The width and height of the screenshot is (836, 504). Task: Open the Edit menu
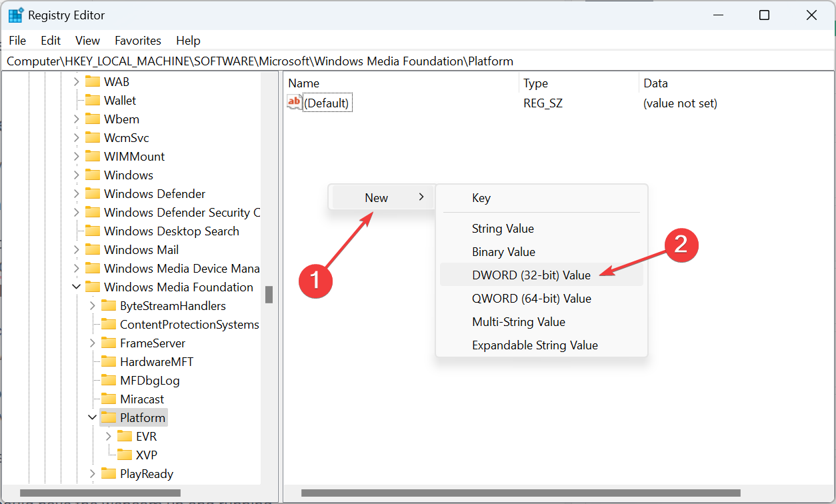[51, 41]
